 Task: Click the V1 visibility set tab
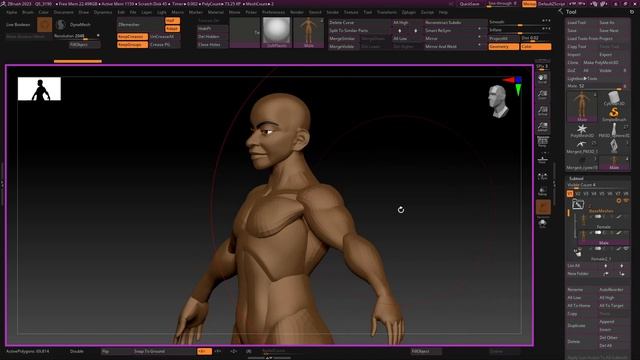click(570, 193)
